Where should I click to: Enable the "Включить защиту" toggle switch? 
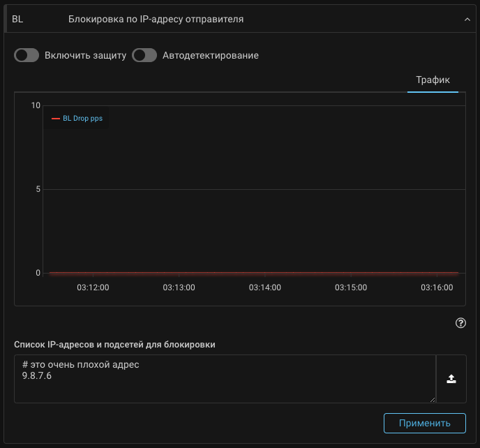point(27,55)
